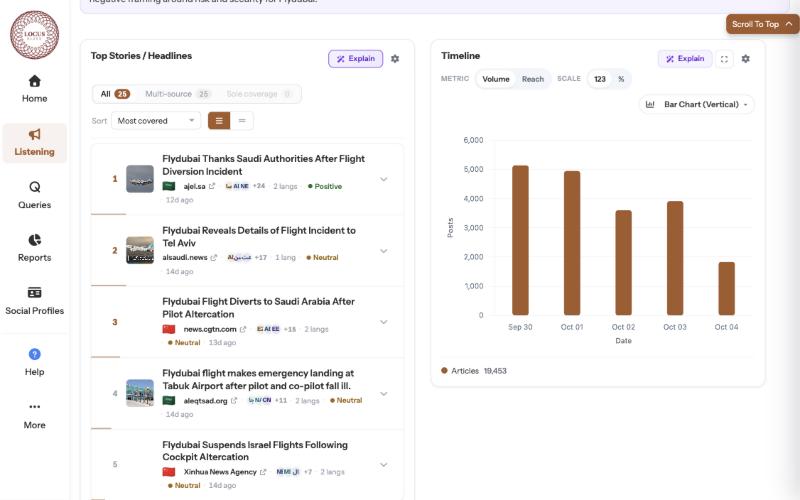Image resolution: width=800 pixels, height=500 pixels.
Task: Click the Xinhua News Agency source name
Action: coord(220,472)
